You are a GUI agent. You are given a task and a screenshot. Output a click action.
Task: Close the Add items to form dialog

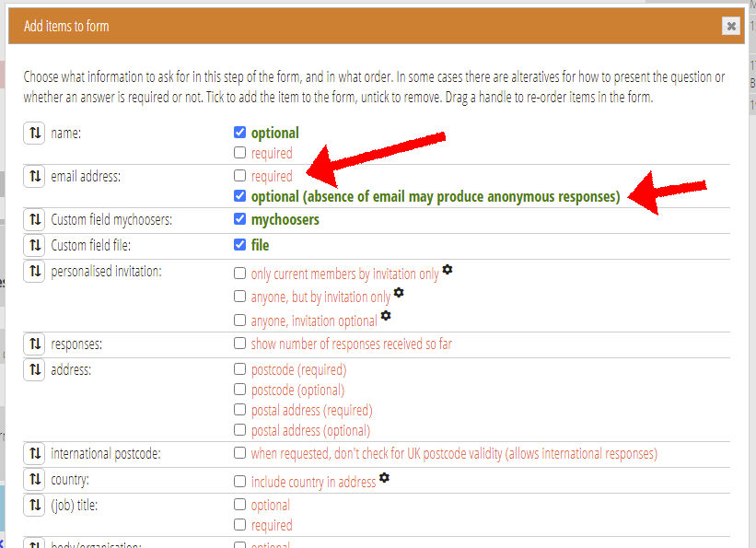tap(731, 26)
